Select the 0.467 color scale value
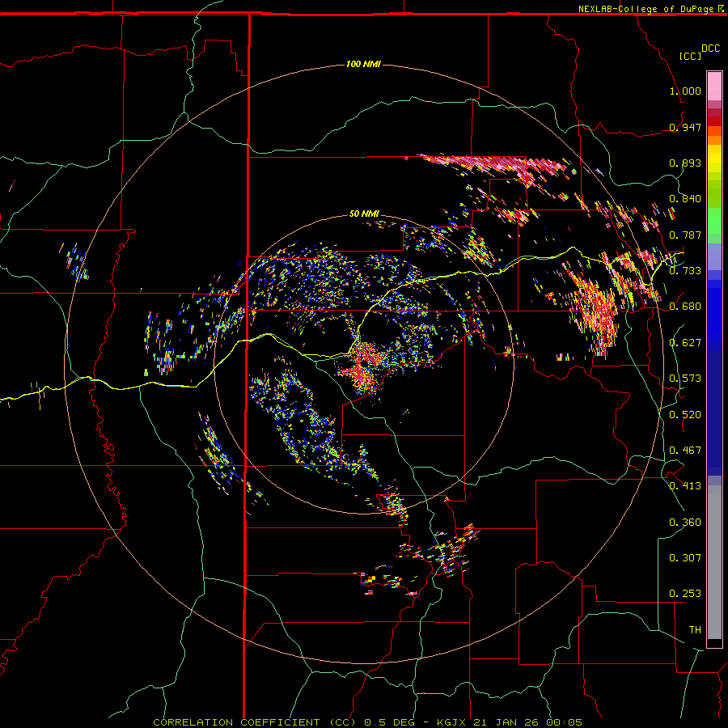This screenshot has height=728, width=728. (685, 451)
